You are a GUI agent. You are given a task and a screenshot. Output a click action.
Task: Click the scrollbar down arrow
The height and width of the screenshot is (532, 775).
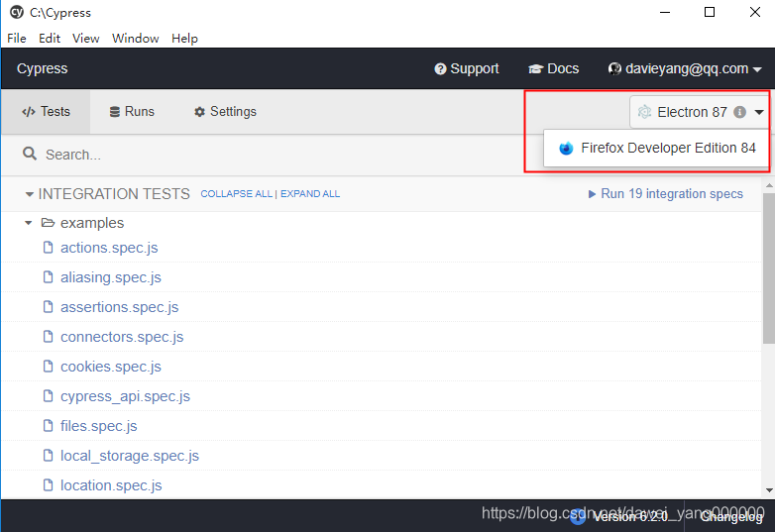769,490
